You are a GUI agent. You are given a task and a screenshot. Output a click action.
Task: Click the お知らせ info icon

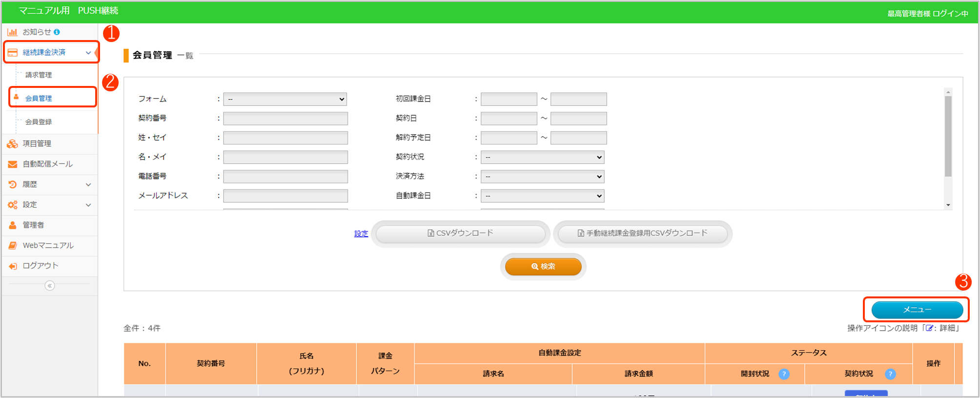coord(57,32)
